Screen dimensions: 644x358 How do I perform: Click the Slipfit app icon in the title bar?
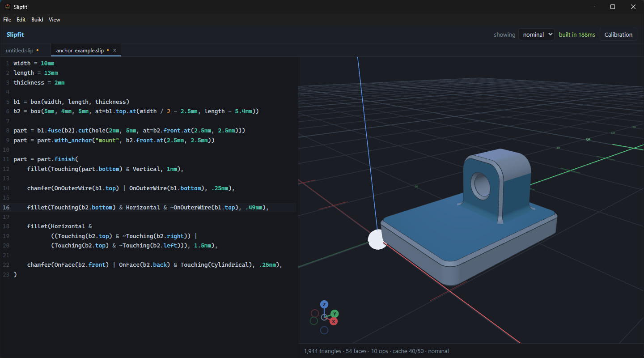point(8,7)
